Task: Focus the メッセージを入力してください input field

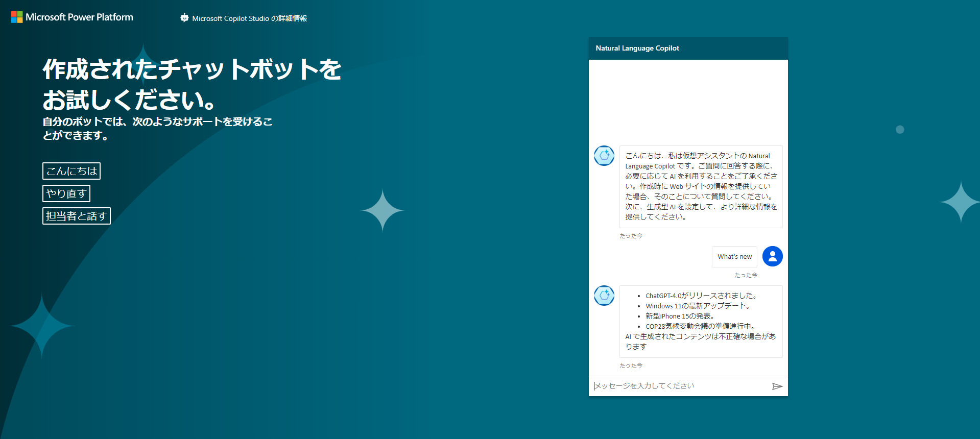Action: [x=680, y=386]
